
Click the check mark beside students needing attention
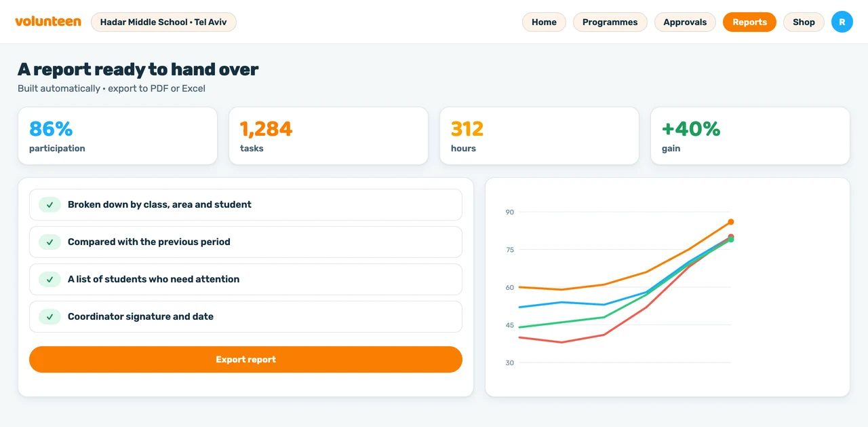(x=50, y=279)
